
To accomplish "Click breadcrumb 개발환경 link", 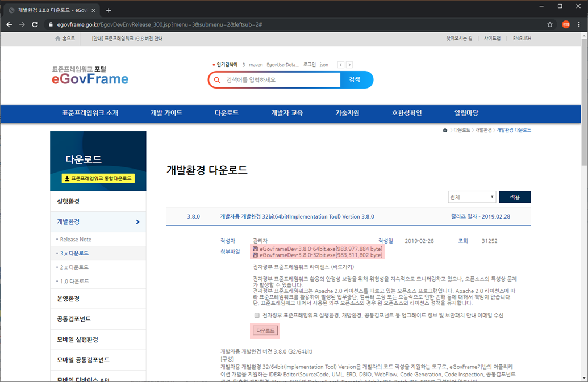I will pyautogui.click(x=483, y=130).
